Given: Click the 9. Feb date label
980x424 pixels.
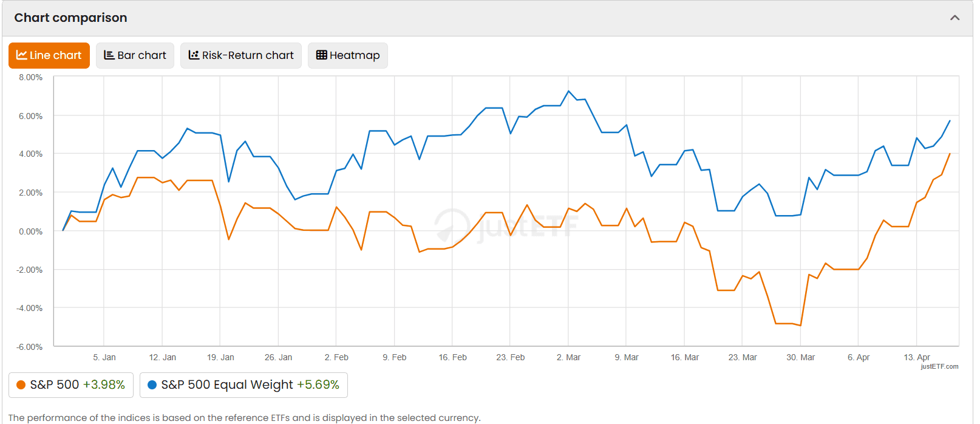Looking at the screenshot, I should (395, 357).
